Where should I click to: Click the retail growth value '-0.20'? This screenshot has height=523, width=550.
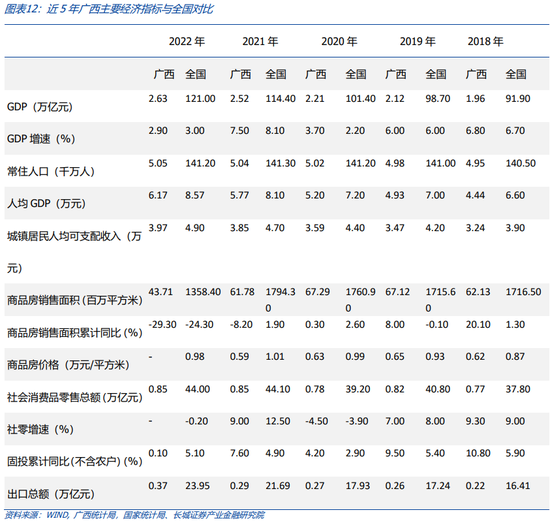pyautogui.click(x=196, y=421)
